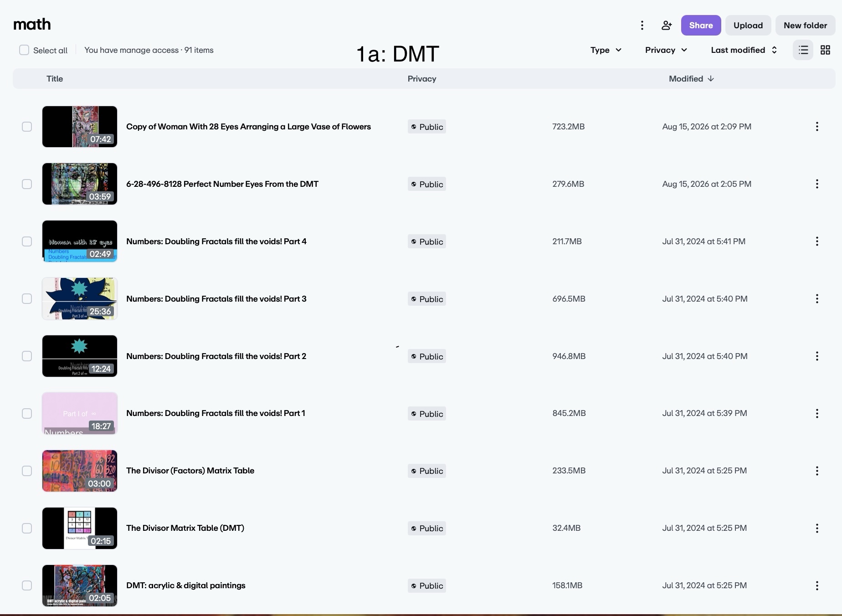Open more options for Doubling Fractals Part 2
Screen dimensions: 842x616
coord(817,356)
